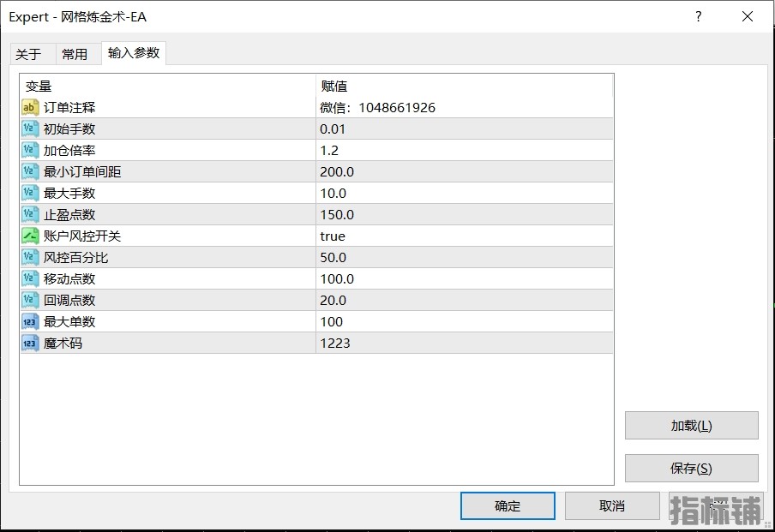
Task: Click the 最大手数 variable name
Action: coord(69,193)
